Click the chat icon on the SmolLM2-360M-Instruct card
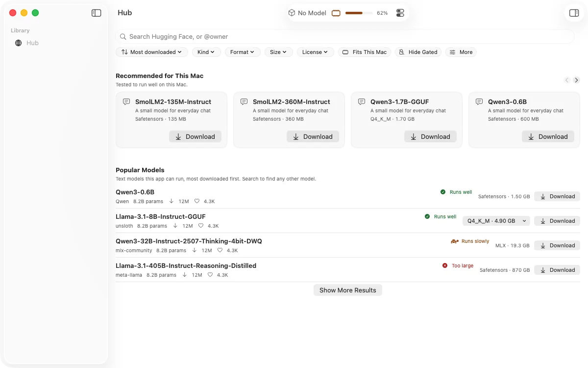This screenshot has width=588, height=368. click(x=244, y=102)
